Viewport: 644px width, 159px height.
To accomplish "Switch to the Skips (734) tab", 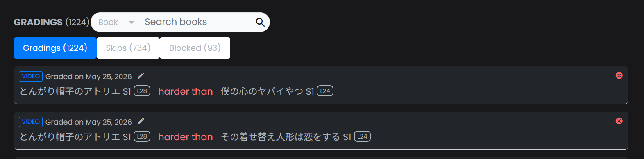I will (x=128, y=48).
